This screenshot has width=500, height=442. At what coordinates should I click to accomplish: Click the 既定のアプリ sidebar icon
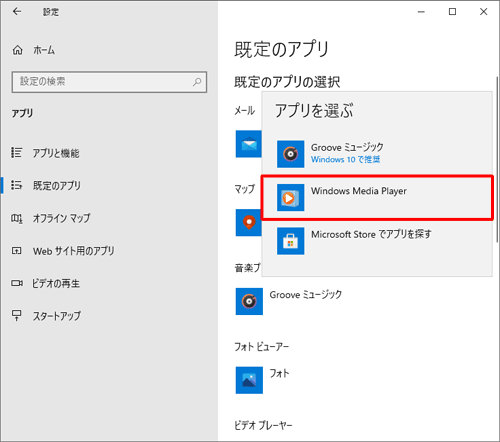click(x=17, y=185)
